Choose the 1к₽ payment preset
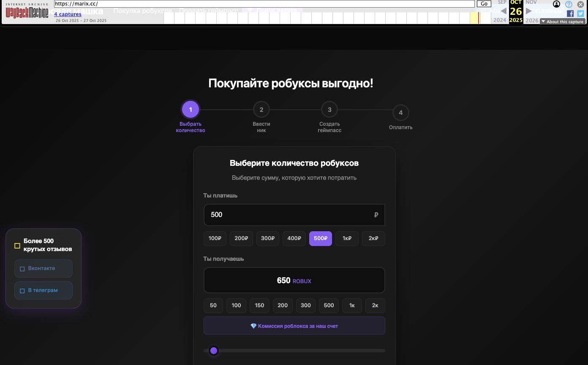This screenshot has height=365, width=588. pos(347,238)
